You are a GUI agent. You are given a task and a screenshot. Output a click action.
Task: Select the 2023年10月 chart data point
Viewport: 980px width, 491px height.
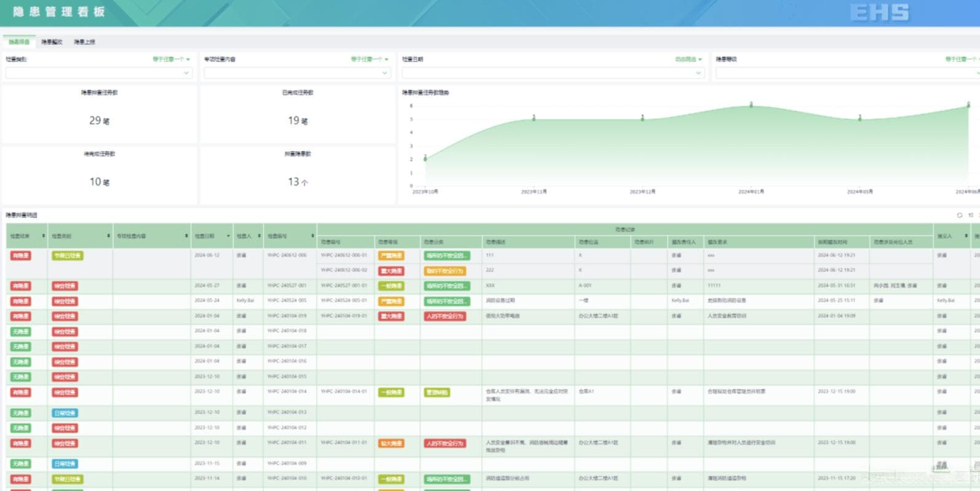[x=425, y=159]
